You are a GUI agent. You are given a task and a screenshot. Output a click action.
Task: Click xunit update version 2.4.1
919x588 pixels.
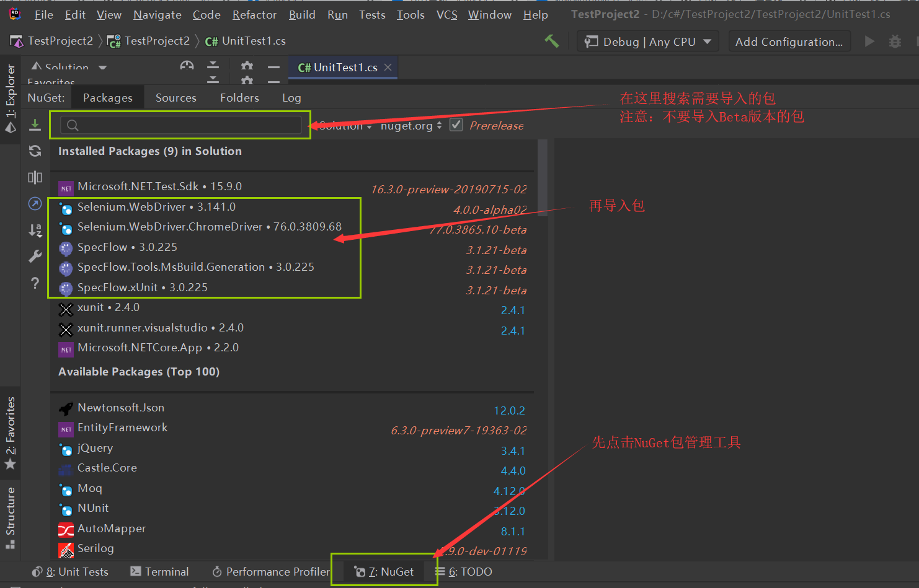point(513,310)
